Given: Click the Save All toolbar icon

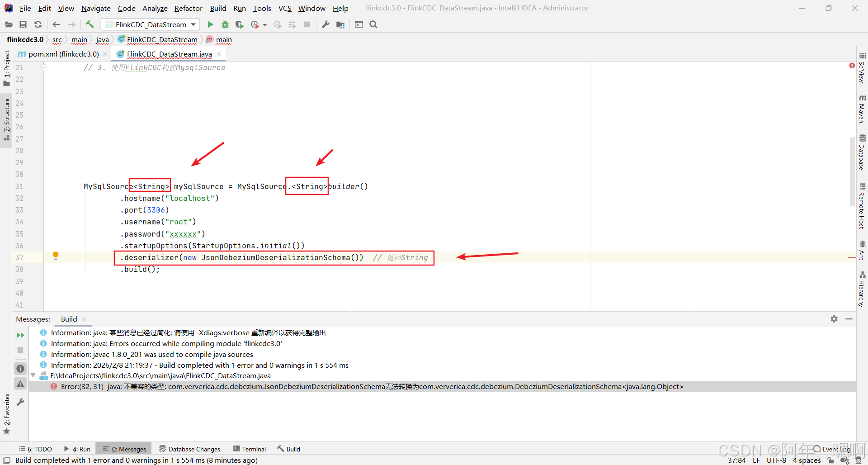Looking at the screenshot, I should coord(23,24).
